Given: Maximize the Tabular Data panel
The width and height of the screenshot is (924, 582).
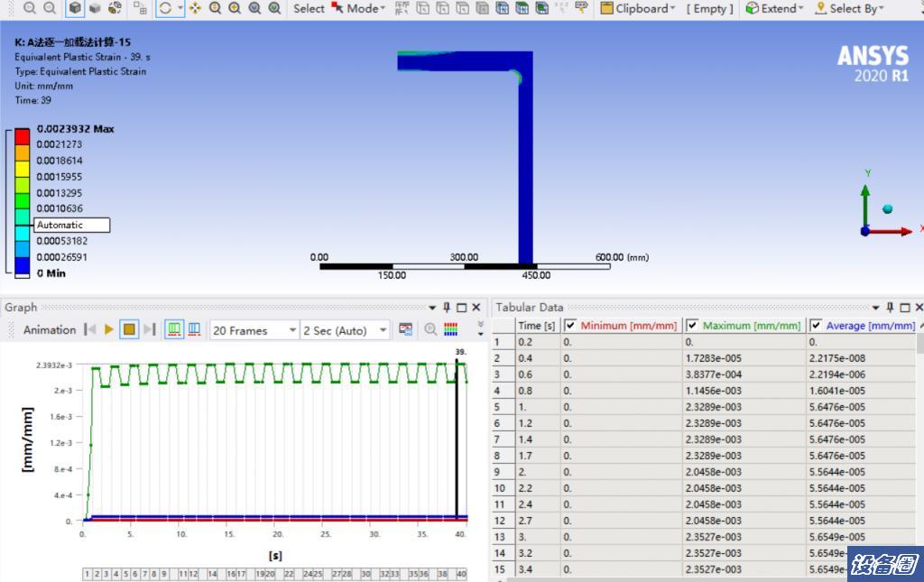Looking at the screenshot, I should click(904, 308).
